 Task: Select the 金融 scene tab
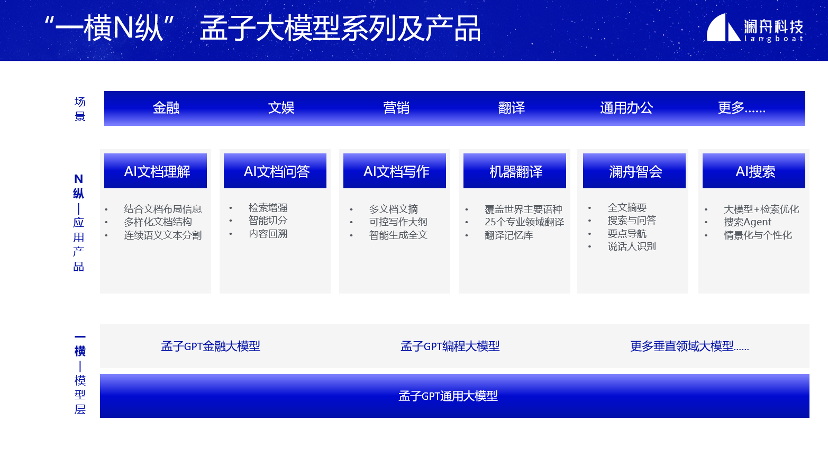click(166, 108)
